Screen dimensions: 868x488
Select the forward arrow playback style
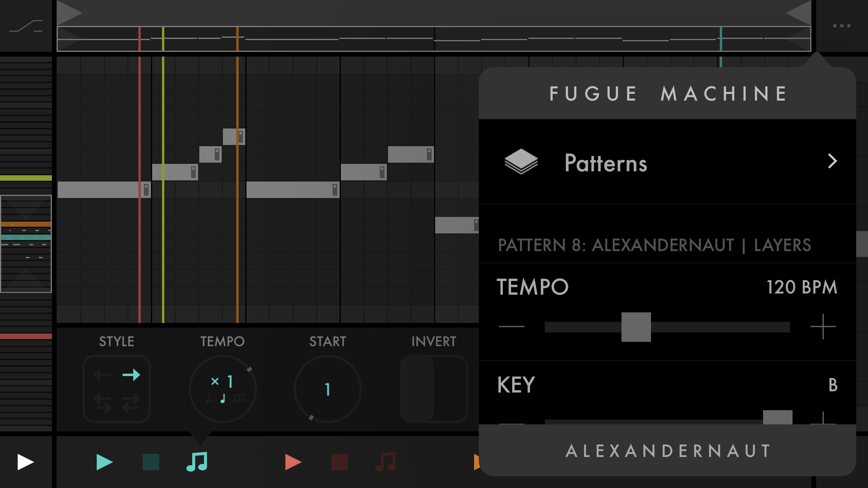131,375
